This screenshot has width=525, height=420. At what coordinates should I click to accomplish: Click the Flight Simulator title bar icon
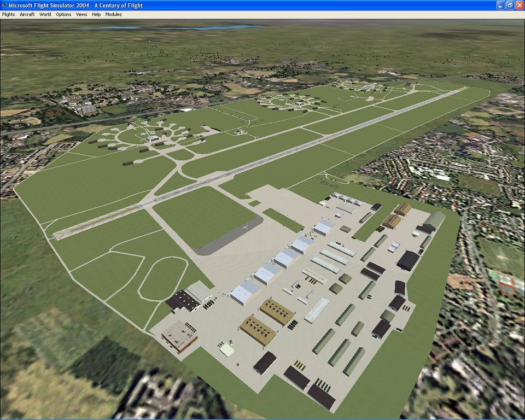(x=4, y=5)
